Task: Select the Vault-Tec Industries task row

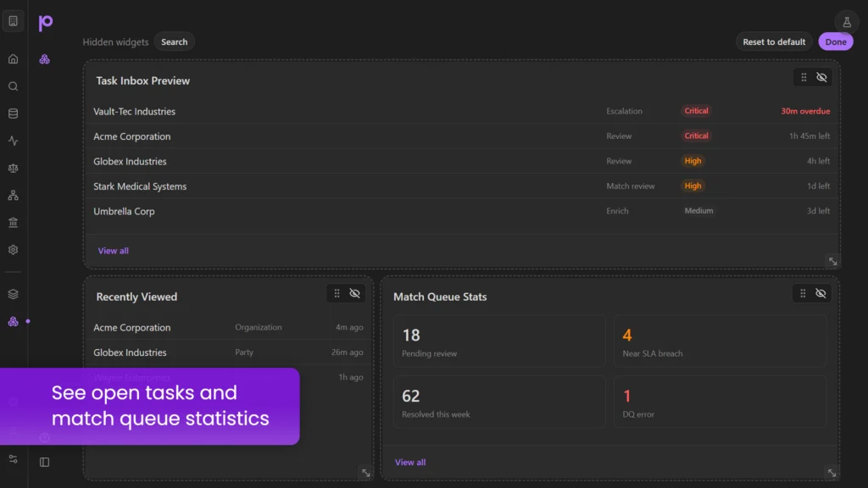Action: [x=462, y=111]
